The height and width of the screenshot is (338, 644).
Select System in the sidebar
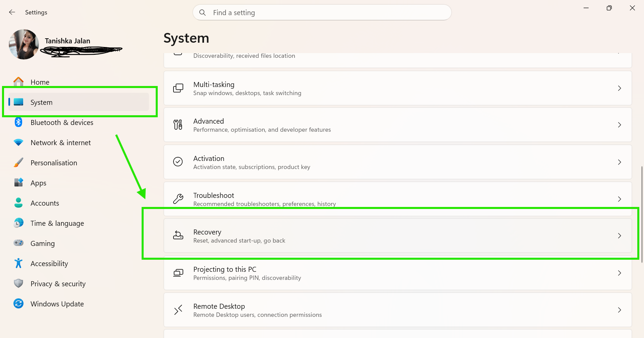(x=79, y=102)
